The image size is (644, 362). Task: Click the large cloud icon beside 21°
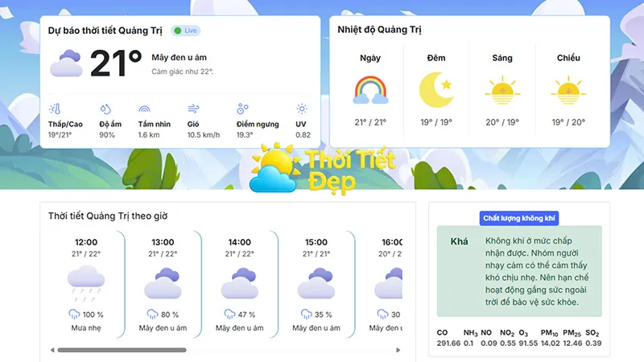click(66, 63)
